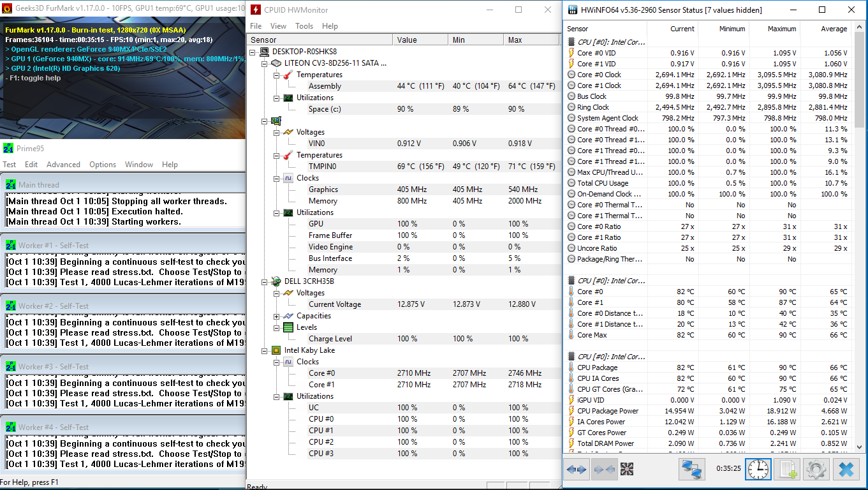Select the Uncore Ratio row in HWiNFO
Image resolution: width=868 pixels, height=490 pixels.
[709, 248]
